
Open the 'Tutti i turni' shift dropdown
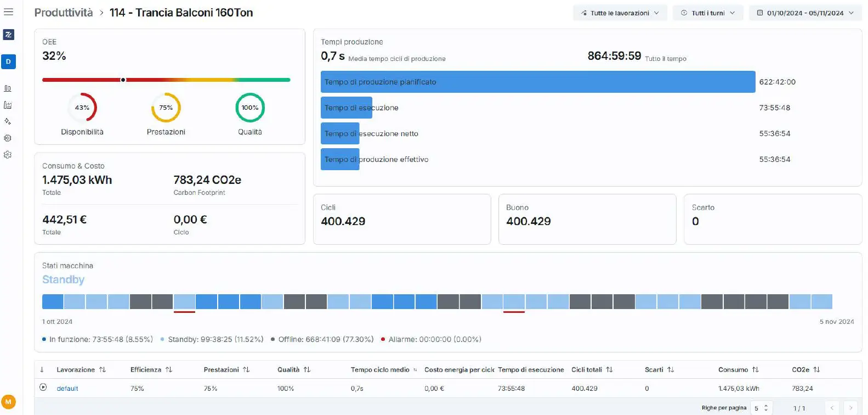[707, 13]
